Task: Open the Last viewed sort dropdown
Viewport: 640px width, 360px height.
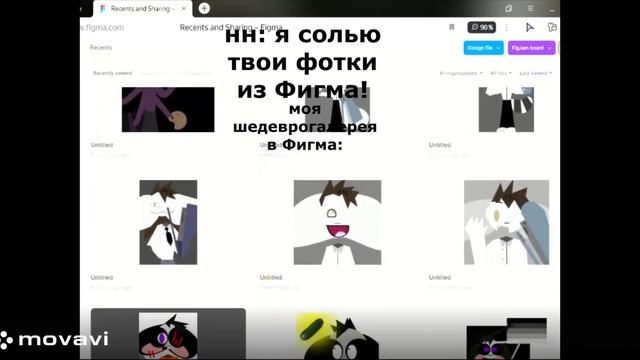Action: click(x=536, y=73)
